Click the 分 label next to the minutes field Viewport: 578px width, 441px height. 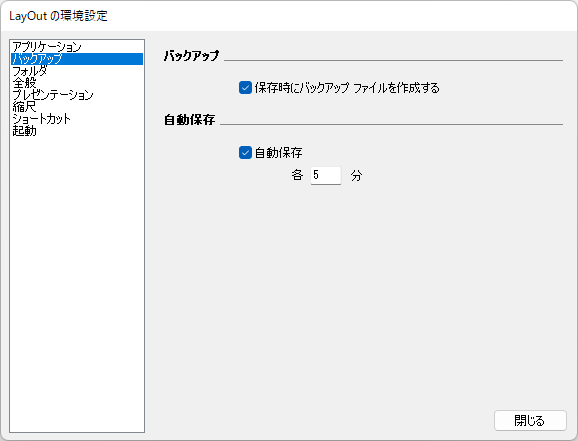(x=356, y=176)
